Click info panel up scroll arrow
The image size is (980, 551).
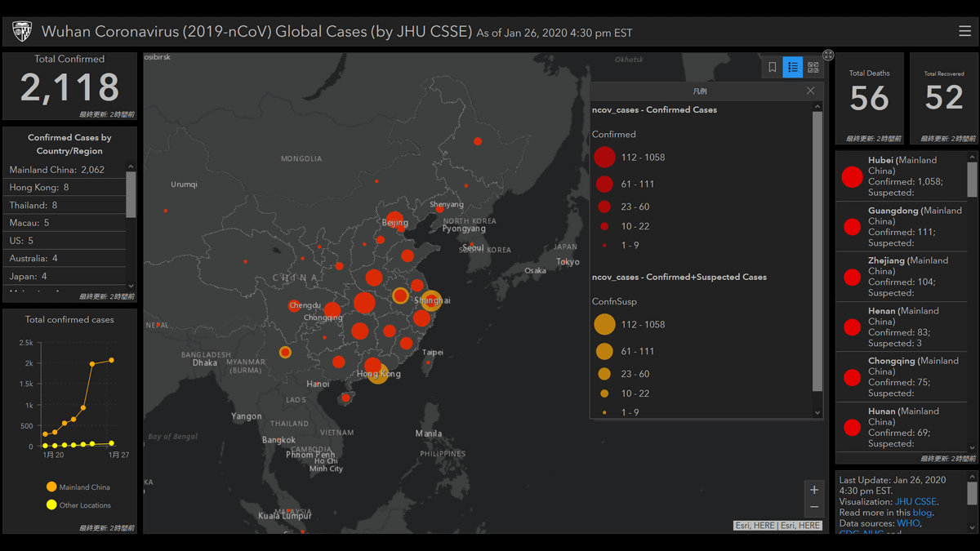(x=972, y=476)
